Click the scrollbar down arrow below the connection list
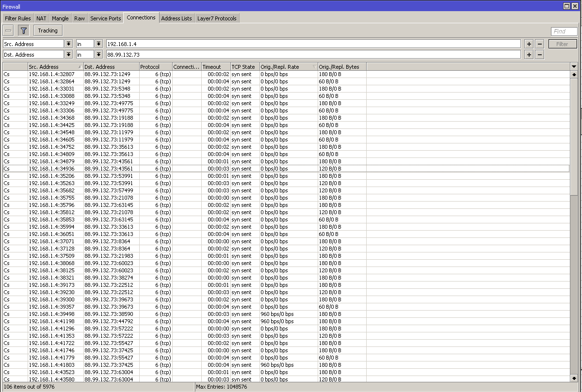 (574, 379)
